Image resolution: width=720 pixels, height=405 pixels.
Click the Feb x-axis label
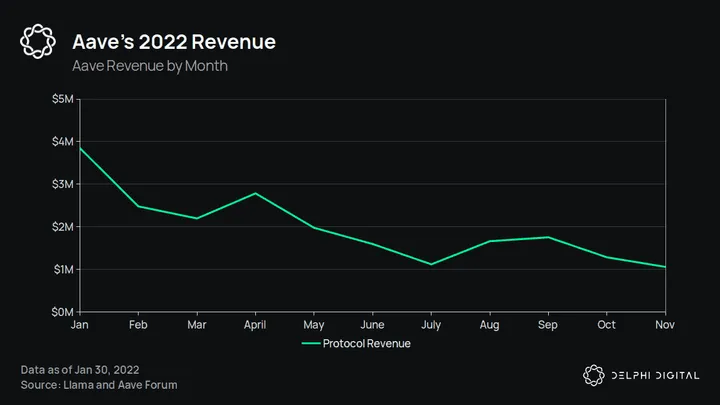click(x=139, y=325)
